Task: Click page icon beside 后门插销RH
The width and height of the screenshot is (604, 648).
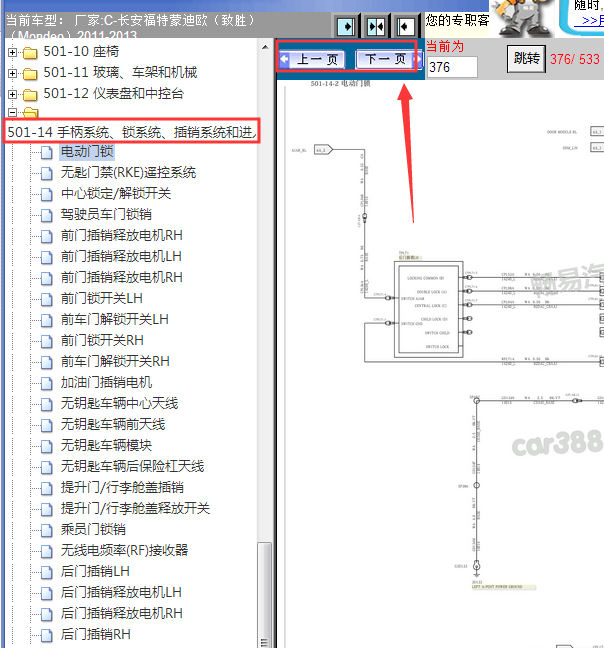Action: (47, 635)
